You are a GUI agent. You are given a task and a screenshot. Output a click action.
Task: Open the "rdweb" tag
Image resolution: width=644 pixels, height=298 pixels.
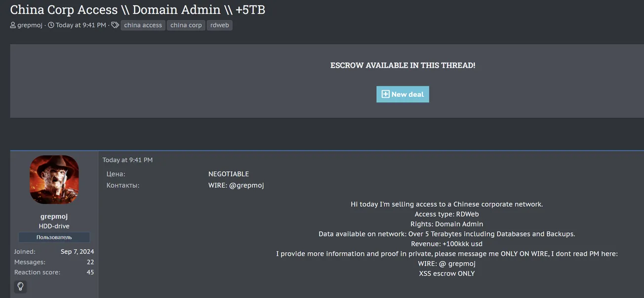pyautogui.click(x=219, y=25)
